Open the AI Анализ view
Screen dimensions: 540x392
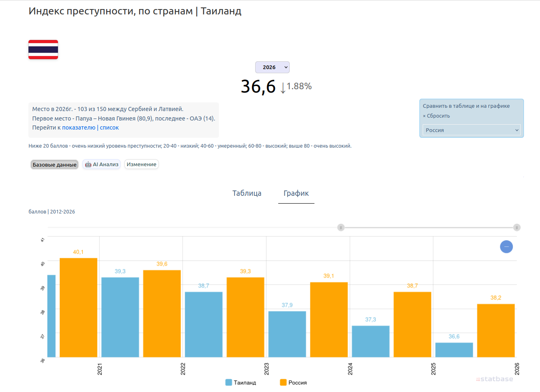[x=101, y=165]
